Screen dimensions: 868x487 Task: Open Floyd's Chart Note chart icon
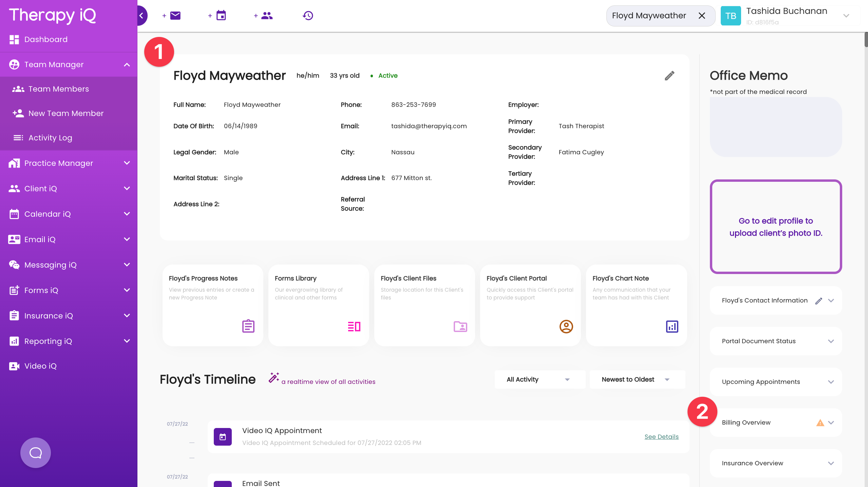(672, 326)
